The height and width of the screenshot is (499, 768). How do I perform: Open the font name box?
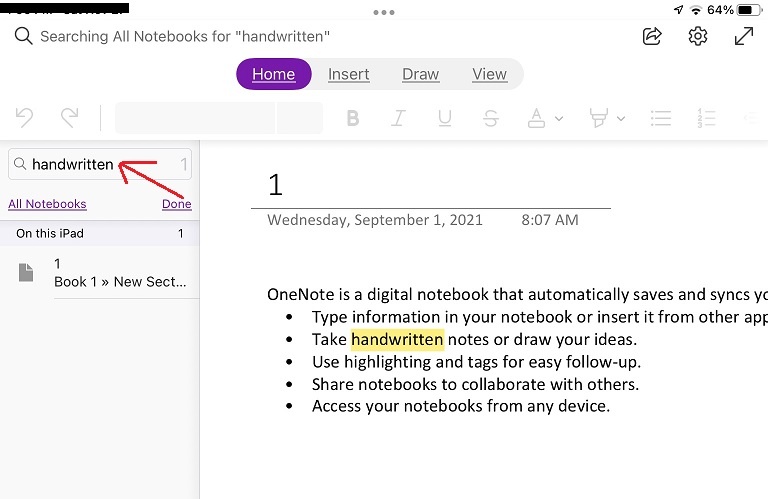pos(195,118)
